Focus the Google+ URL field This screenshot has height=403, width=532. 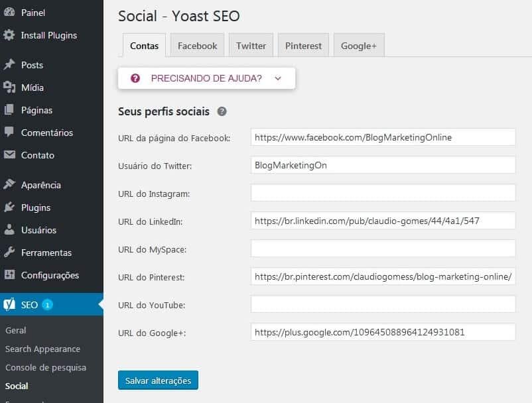tap(383, 332)
